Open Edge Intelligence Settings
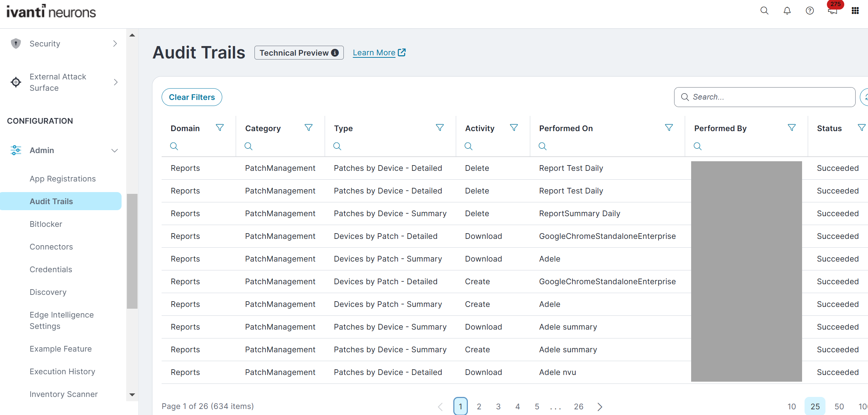 point(62,320)
